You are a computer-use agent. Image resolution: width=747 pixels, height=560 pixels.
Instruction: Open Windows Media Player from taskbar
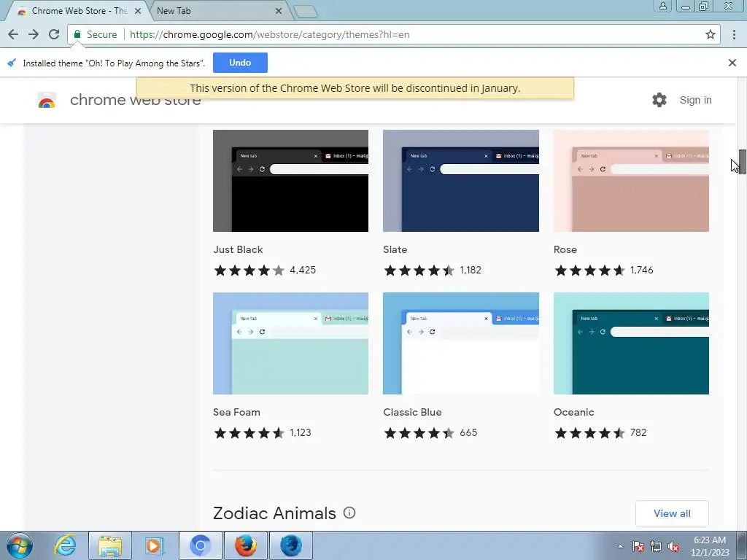click(x=155, y=545)
